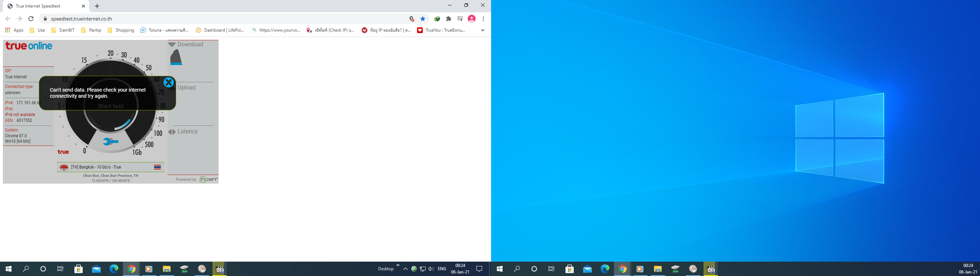
Task: Open the network tray icon
Action: 422,269
